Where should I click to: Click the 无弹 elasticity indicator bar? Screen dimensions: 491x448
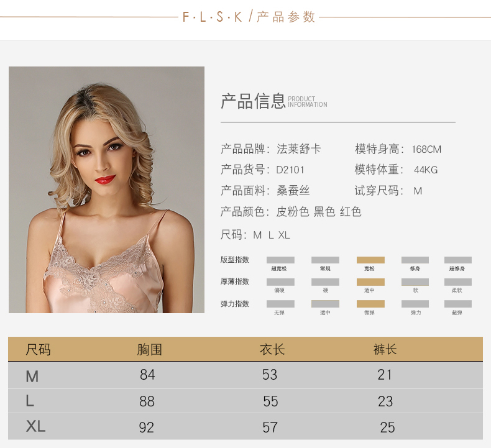(280, 304)
